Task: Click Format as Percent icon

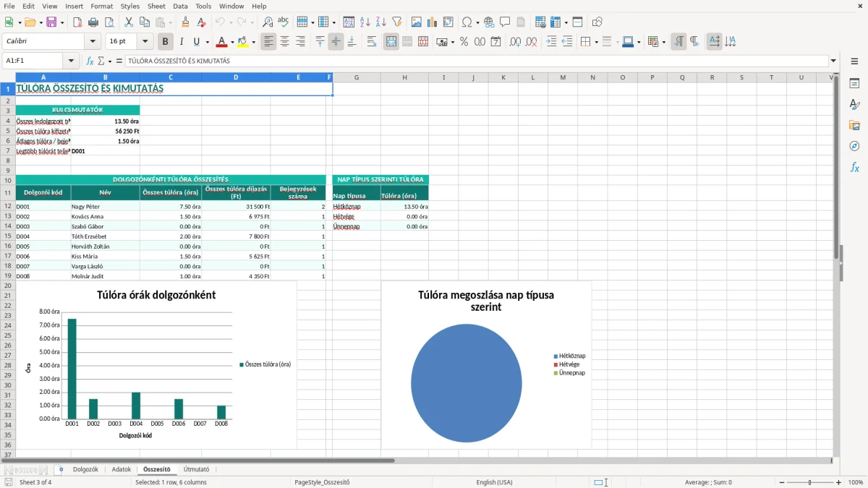Action: coord(464,42)
